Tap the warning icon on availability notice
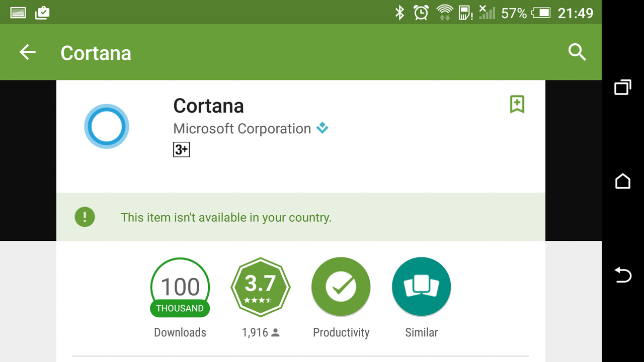This screenshot has width=644, height=362. (85, 217)
